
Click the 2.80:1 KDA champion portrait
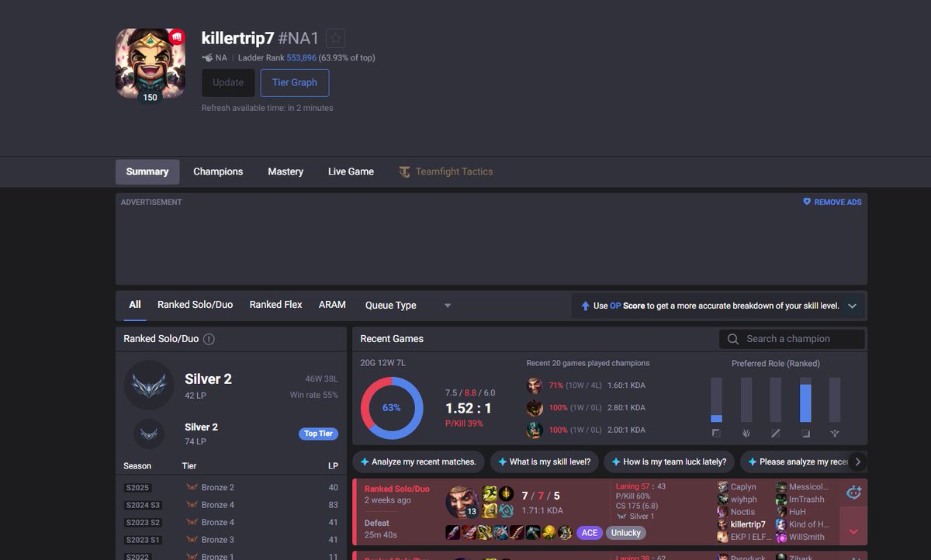pos(535,408)
